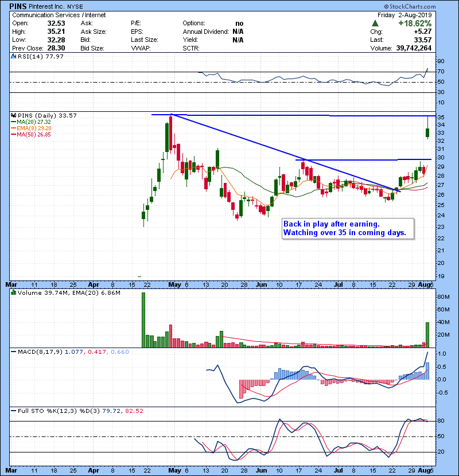
Task: Click the orange EMA(8) 29.20 legend entry
Action: click(x=31, y=128)
